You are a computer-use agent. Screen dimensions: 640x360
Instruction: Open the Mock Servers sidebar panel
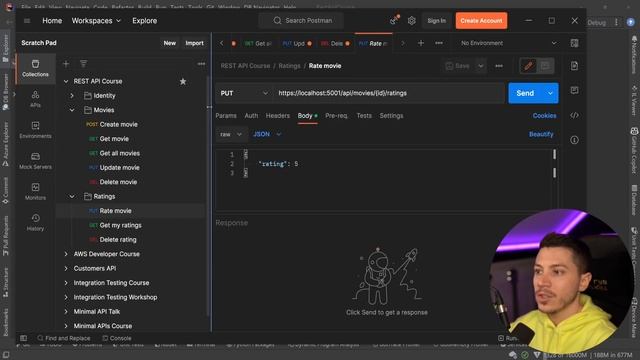pyautogui.click(x=36, y=161)
